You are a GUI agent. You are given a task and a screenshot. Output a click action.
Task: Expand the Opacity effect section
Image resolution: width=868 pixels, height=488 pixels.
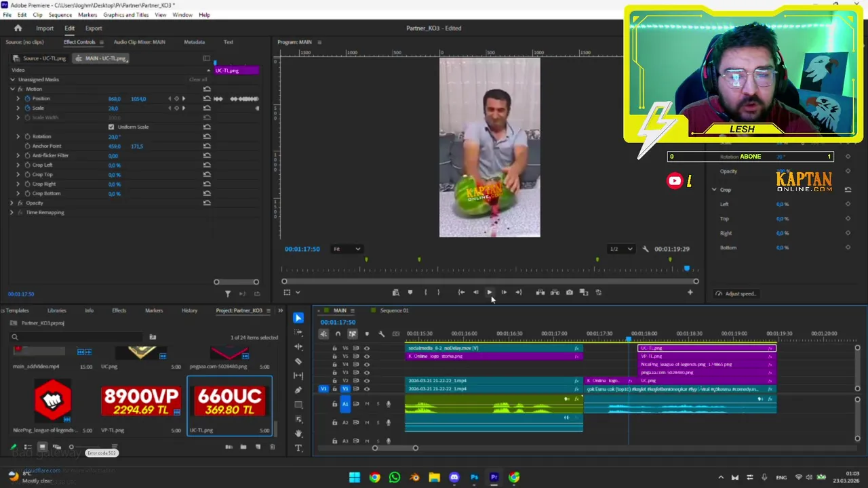tap(12, 203)
